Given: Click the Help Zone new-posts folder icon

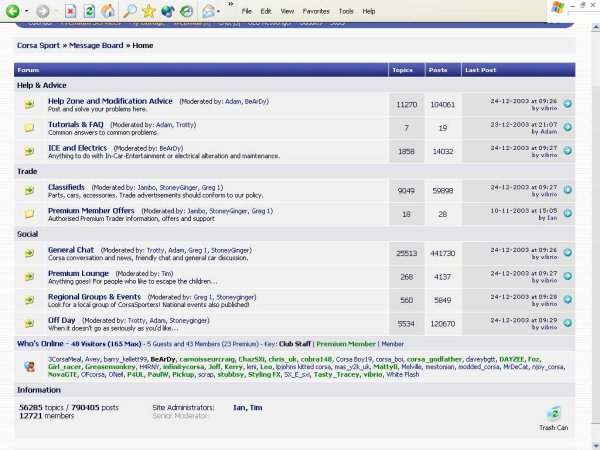Looking at the screenshot, I should (x=29, y=104).
